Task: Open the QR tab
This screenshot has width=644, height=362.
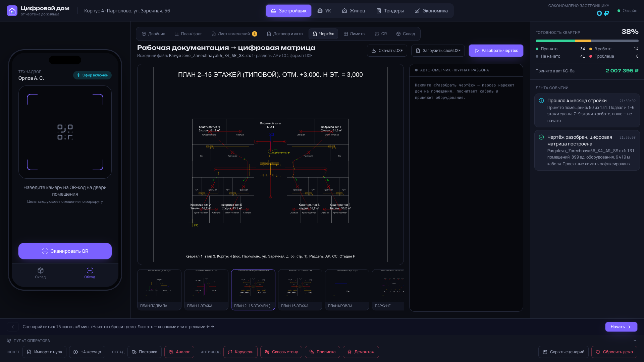Action: (x=381, y=34)
